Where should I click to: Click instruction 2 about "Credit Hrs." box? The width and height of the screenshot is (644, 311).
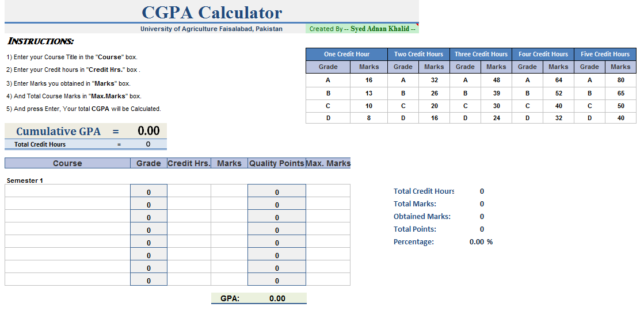[x=74, y=70]
